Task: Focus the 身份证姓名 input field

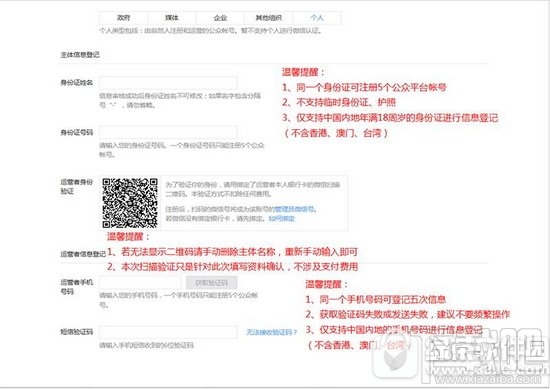Action: click(x=168, y=83)
